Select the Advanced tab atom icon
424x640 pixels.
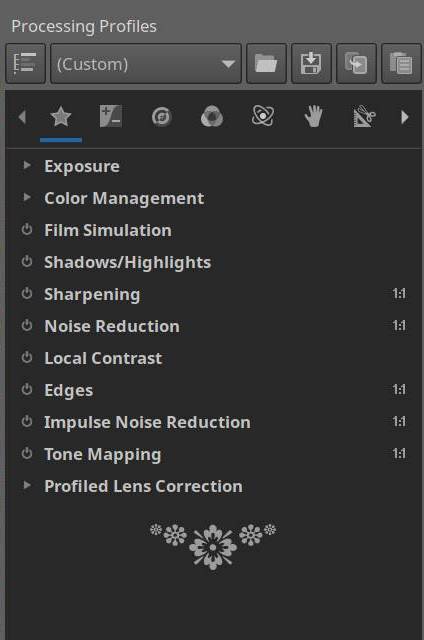(x=262, y=116)
